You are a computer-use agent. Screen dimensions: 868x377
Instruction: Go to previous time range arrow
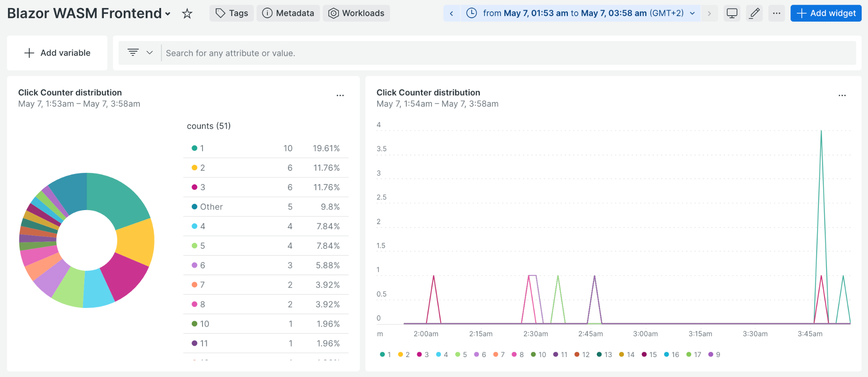(x=451, y=13)
